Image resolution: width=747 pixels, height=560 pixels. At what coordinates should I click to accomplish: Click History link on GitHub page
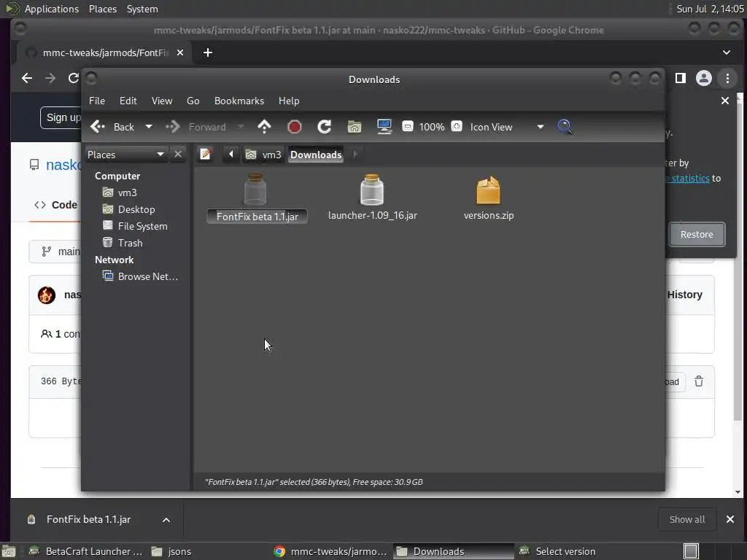[684, 295]
